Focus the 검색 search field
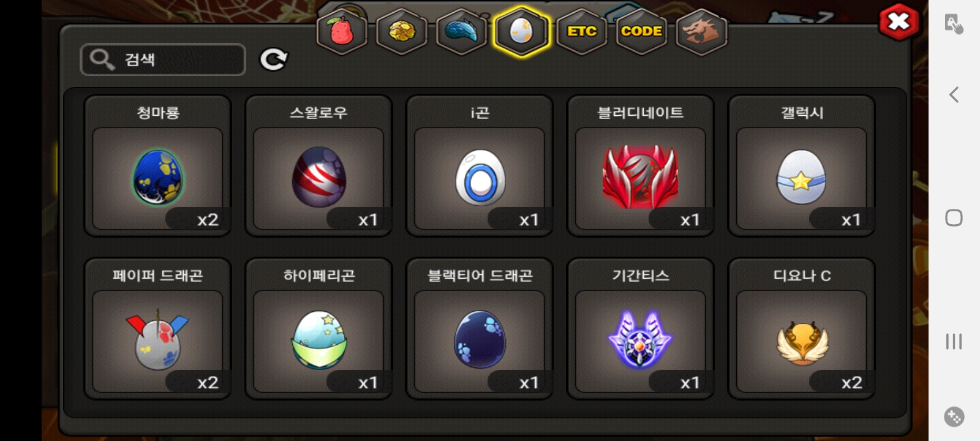980x441 pixels. pyautogui.click(x=163, y=59)
